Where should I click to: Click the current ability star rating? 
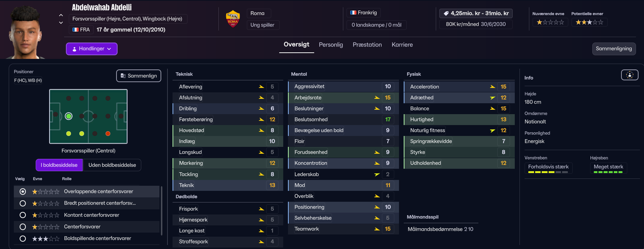pos(550,23)
